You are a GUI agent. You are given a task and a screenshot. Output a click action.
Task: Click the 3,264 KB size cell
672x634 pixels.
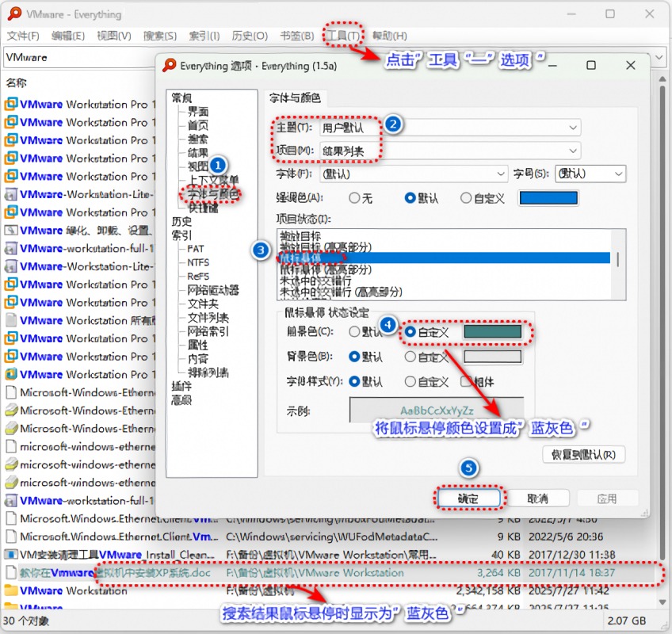[499, 573]
